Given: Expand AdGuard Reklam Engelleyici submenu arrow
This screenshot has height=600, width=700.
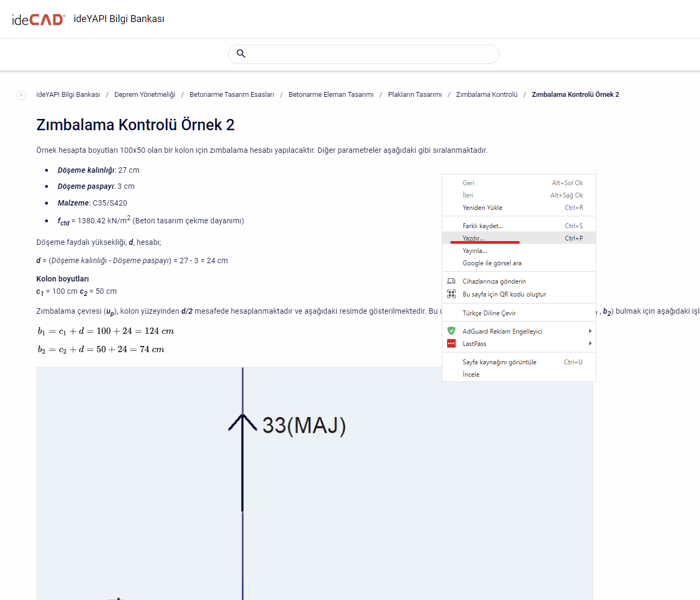Looking at the screenshot, I should tap(590, 331).
